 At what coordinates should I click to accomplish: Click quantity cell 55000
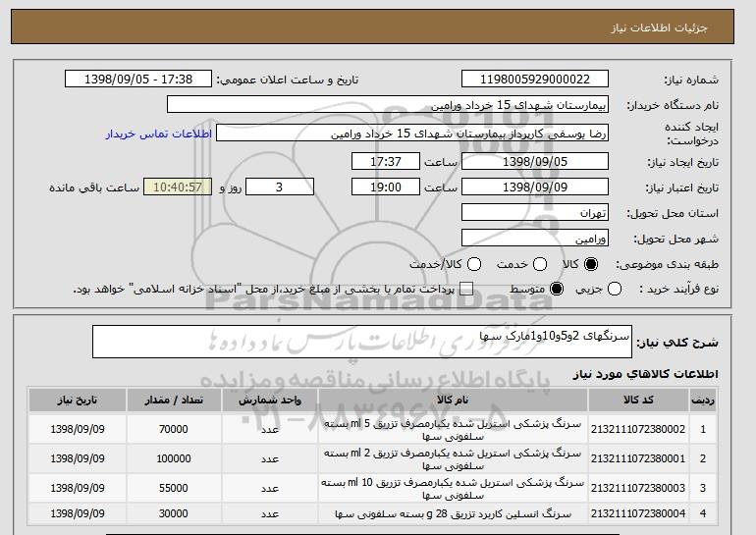(174, 488)
